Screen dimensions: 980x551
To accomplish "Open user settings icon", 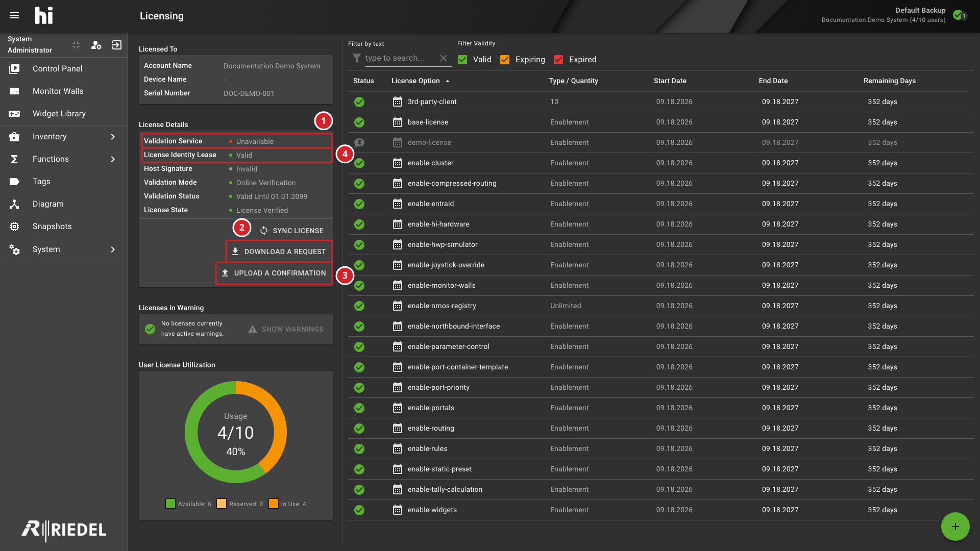I will pyautogui.click(x=96, y=45).
